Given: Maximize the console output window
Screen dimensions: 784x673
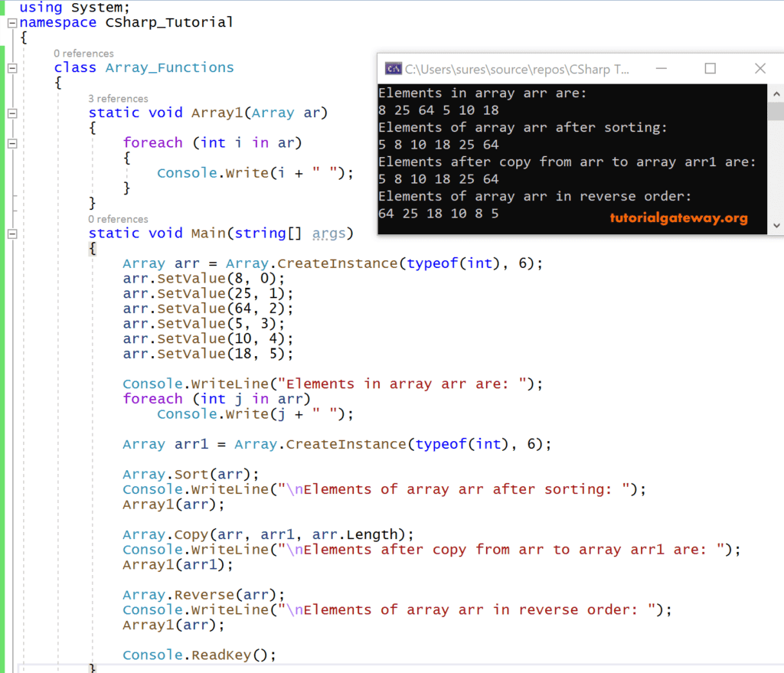Looking at the screenshot, I should coord(710,68).
